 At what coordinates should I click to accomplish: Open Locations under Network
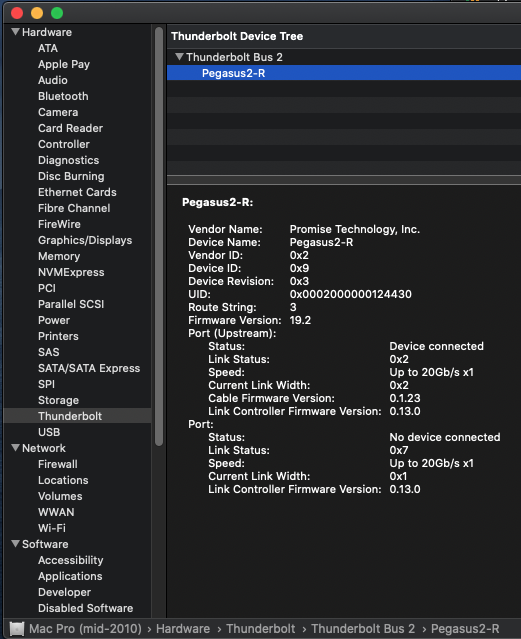tap(63, 480)
